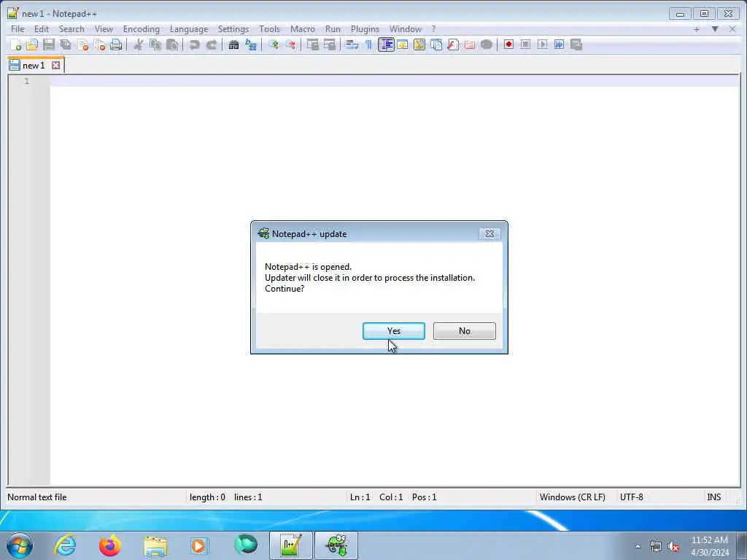Viewport: 747px width, 560px height.
Task: Open the View menu
Action: [x=104, y=29]
